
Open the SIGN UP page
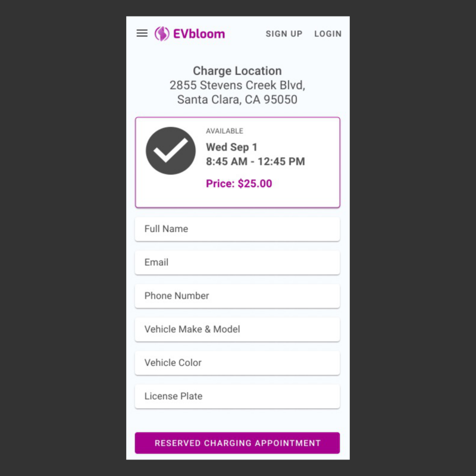click(x=284, y=34)
